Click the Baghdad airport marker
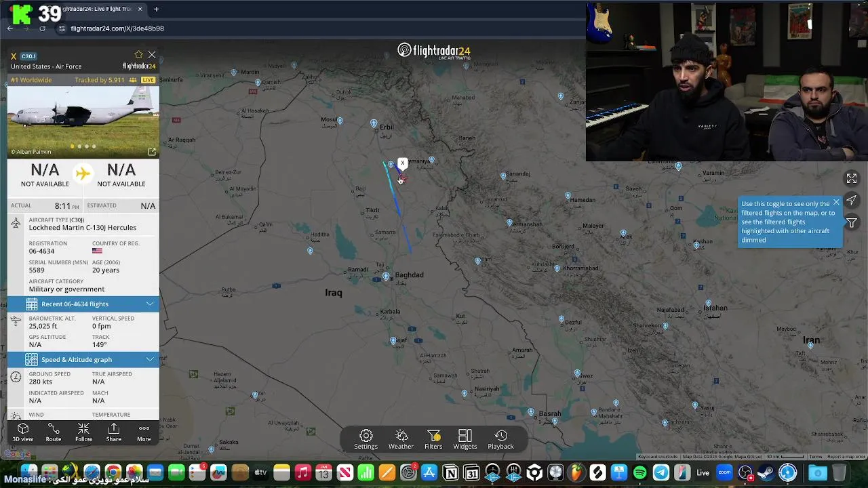This screenshot has width=868, height=488. (x=386, y=277)
